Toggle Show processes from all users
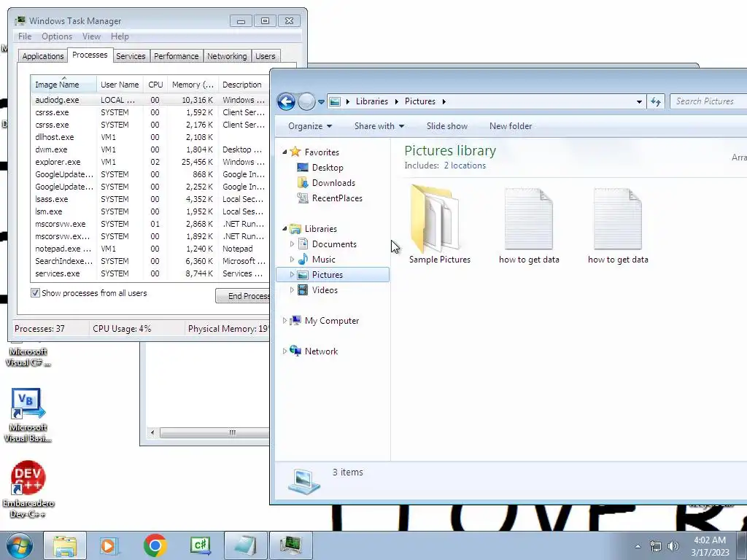This screenshot has height=560, width=747. 35,293
